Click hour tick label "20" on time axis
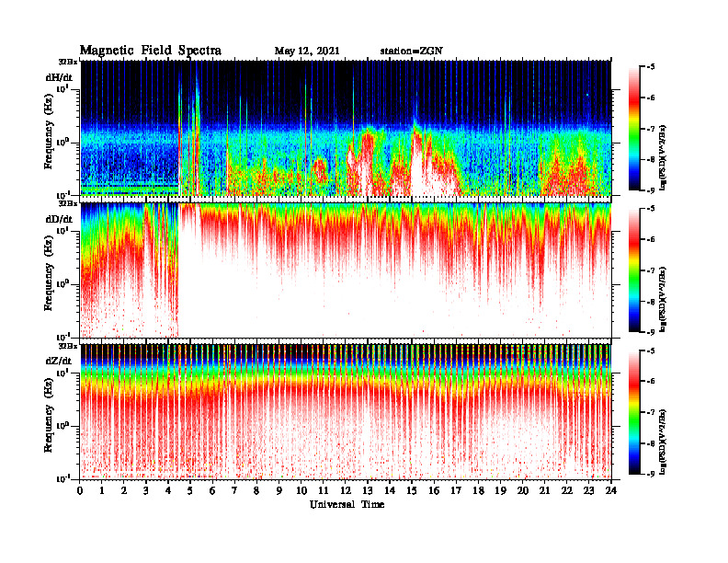 point(523,491)
